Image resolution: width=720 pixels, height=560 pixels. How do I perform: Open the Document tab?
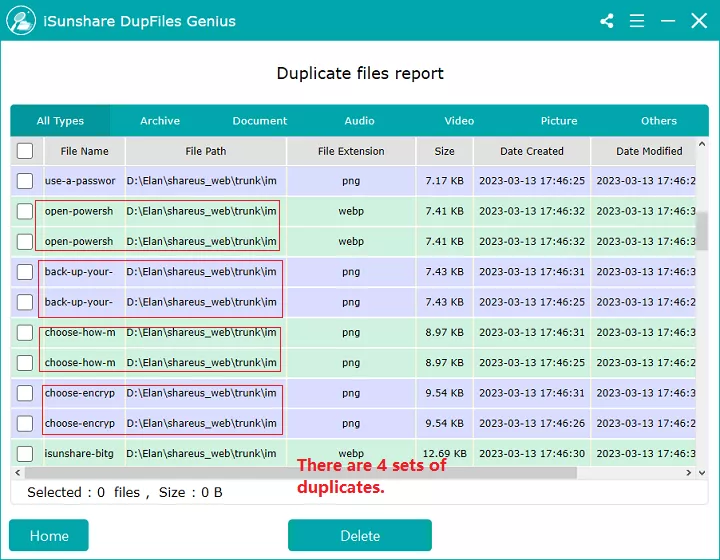259,121
